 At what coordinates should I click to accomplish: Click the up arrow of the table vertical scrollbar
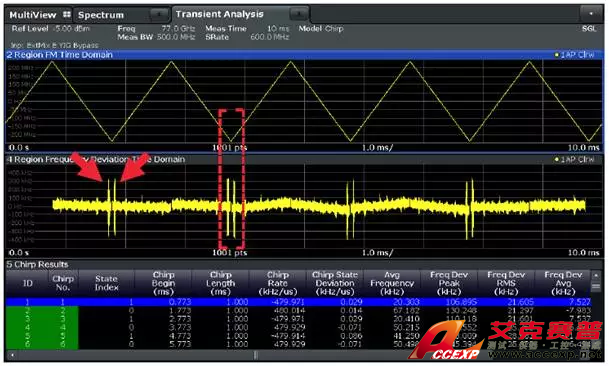coord(596,275)
